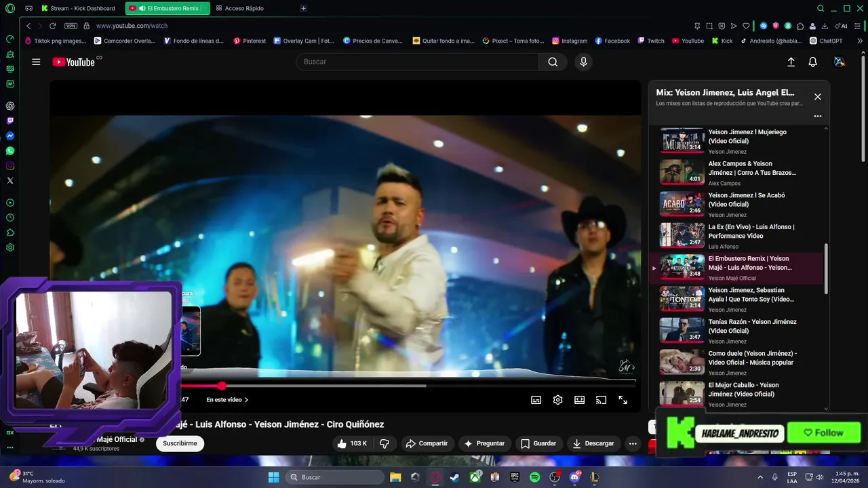Open YouTube guide hamburger menu
Image resolution: width=868 pixels, height=488 pixels.
coord(36,62)
